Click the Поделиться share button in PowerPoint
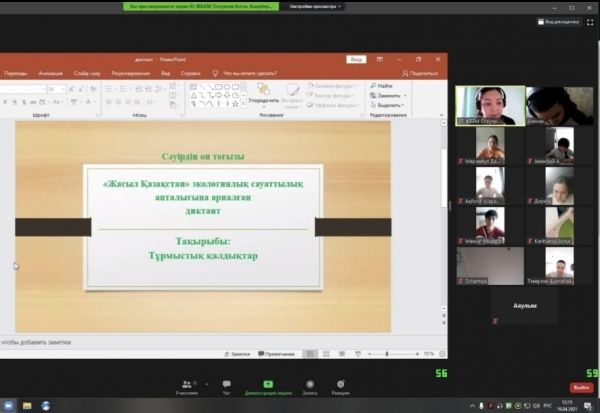The width and height of the screenshot is (600, 413). 419,73
